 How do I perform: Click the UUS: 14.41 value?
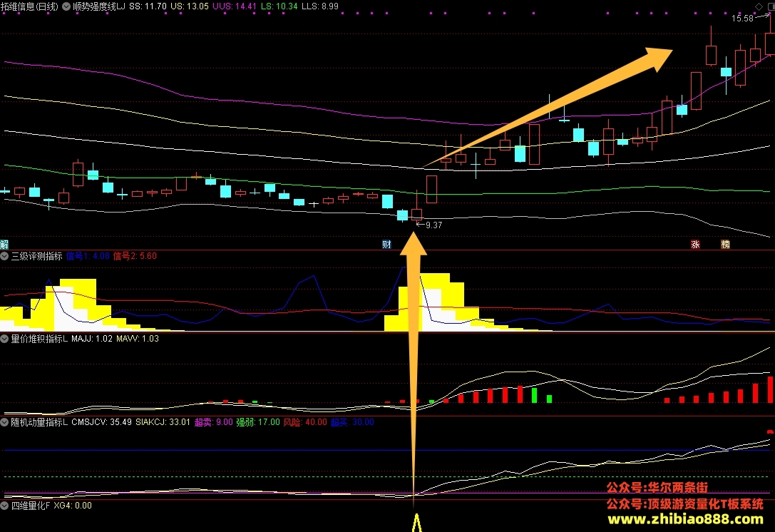tap(235, 6)
